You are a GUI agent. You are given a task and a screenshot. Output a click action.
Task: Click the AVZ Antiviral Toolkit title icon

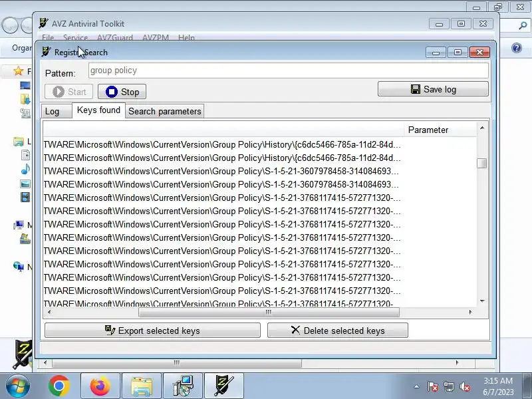[43, 23]
